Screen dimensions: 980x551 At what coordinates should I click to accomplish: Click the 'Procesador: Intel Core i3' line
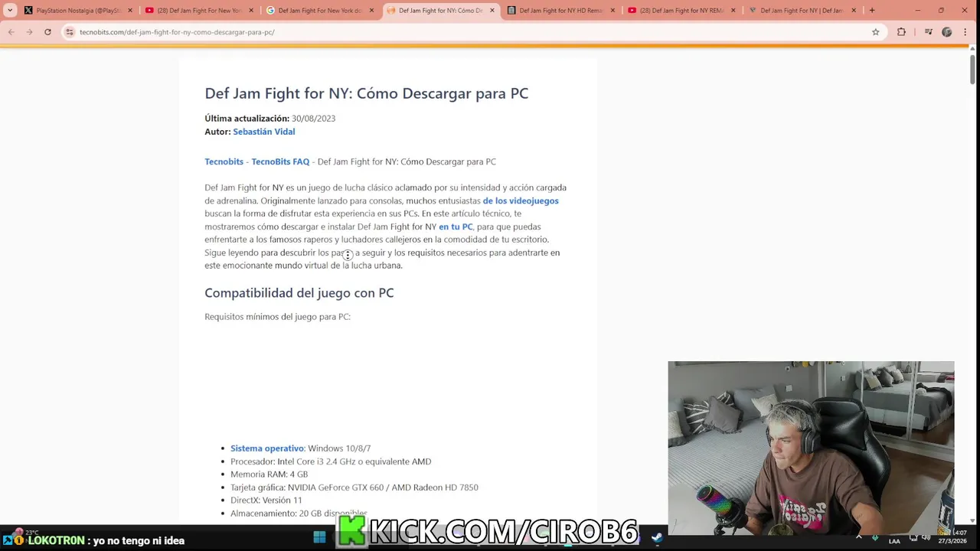click(x=331, y=461)
